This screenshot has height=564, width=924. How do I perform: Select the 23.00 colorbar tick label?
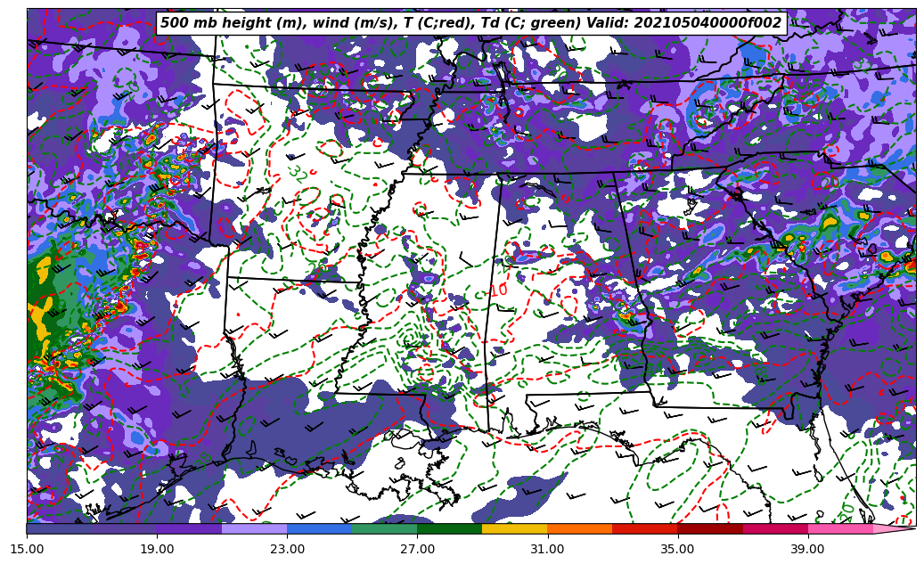pos(287,549)
